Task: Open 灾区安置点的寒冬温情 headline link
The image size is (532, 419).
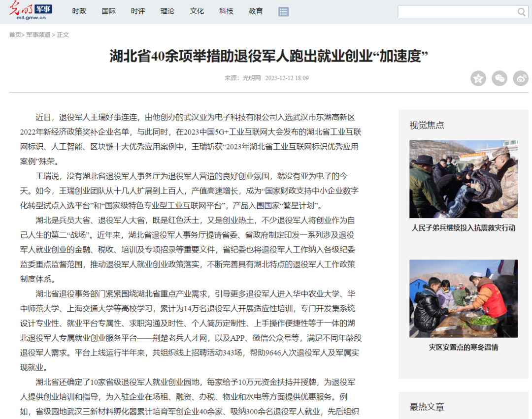Action: [x=463, y=348]
